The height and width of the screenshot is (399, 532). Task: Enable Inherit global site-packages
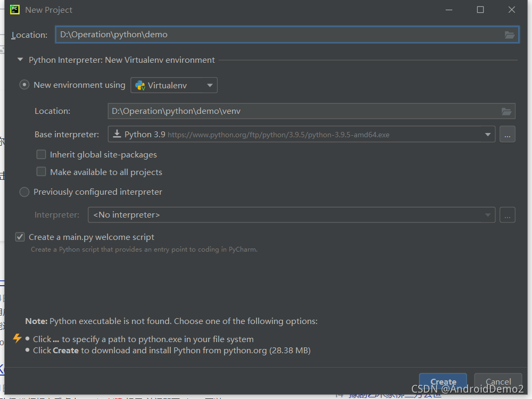(41, 154)
